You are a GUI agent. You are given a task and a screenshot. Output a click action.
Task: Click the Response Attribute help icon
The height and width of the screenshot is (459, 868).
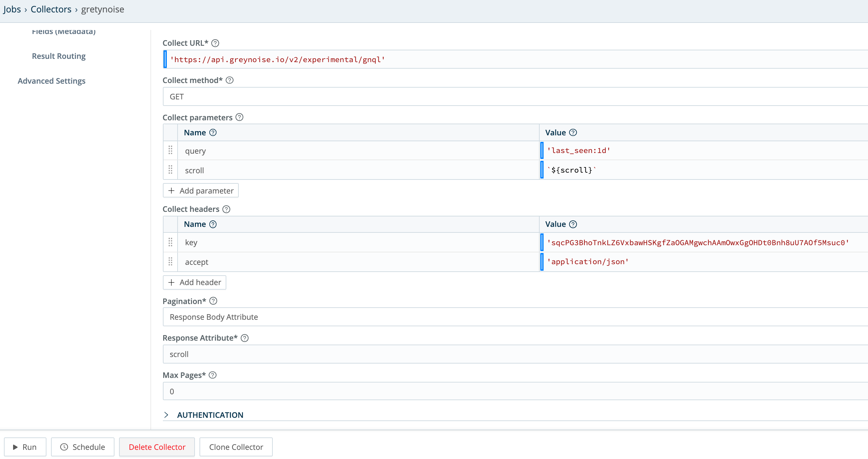point(245,338)
